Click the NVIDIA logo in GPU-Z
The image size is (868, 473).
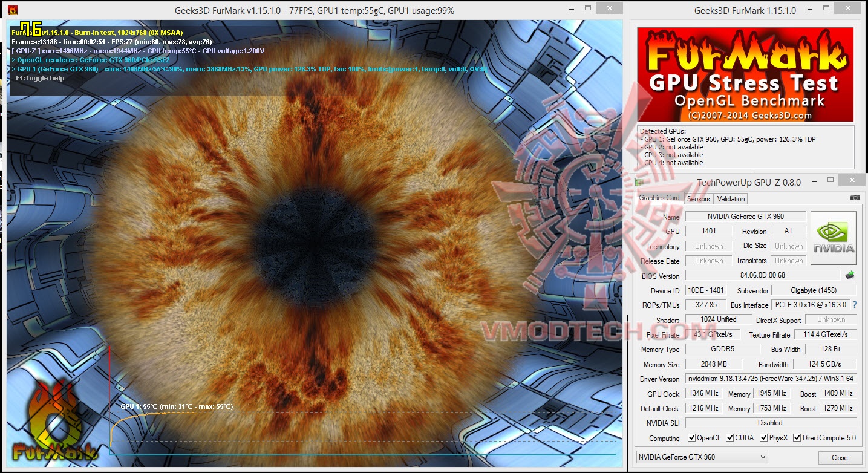coord(834,238)
